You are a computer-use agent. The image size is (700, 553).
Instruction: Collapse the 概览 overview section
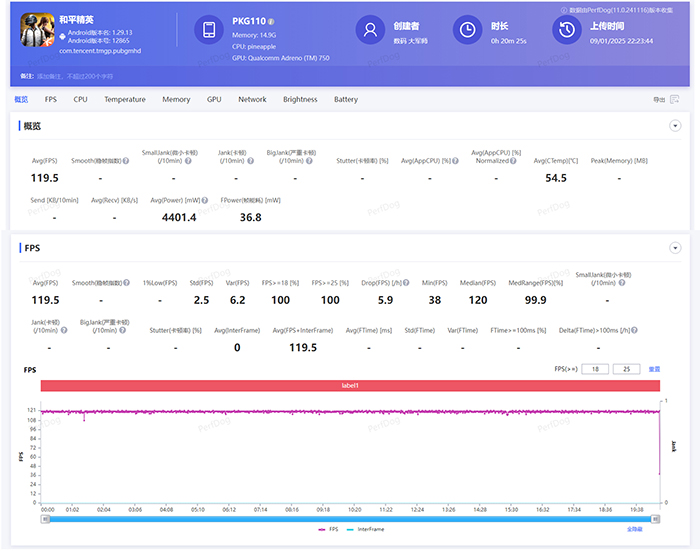[675, 126]
